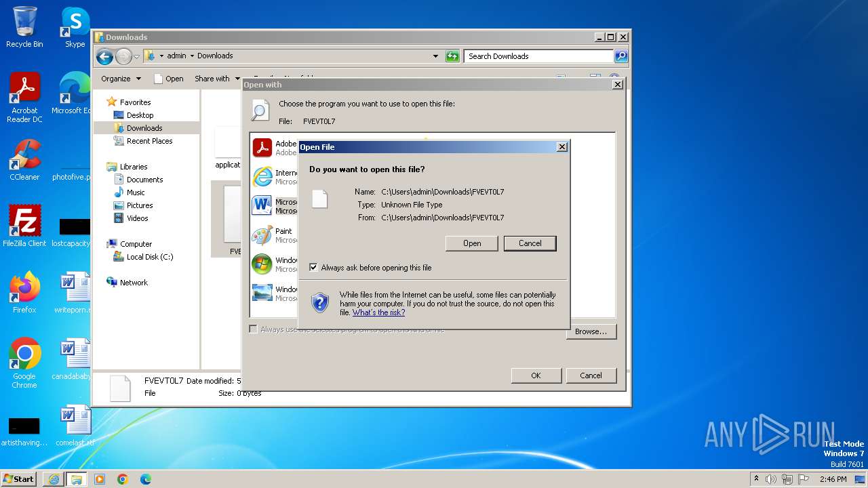Open Chrome from the taskbar

(123, 479)
